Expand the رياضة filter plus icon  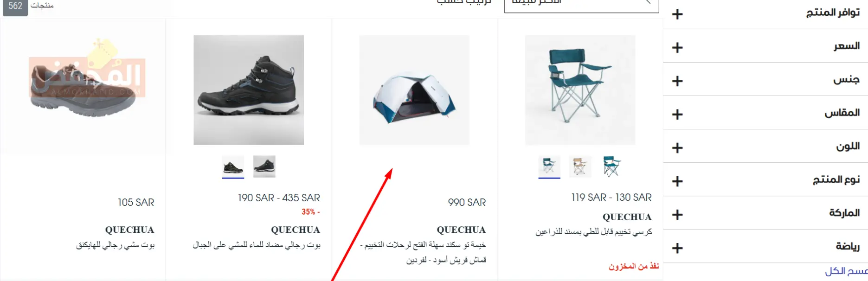point(677,248)
